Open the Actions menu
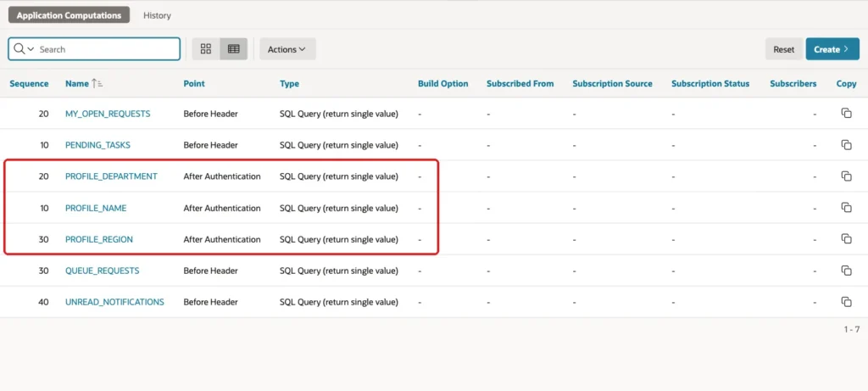The width and height of the screenshot is (868, 391). 287,48
